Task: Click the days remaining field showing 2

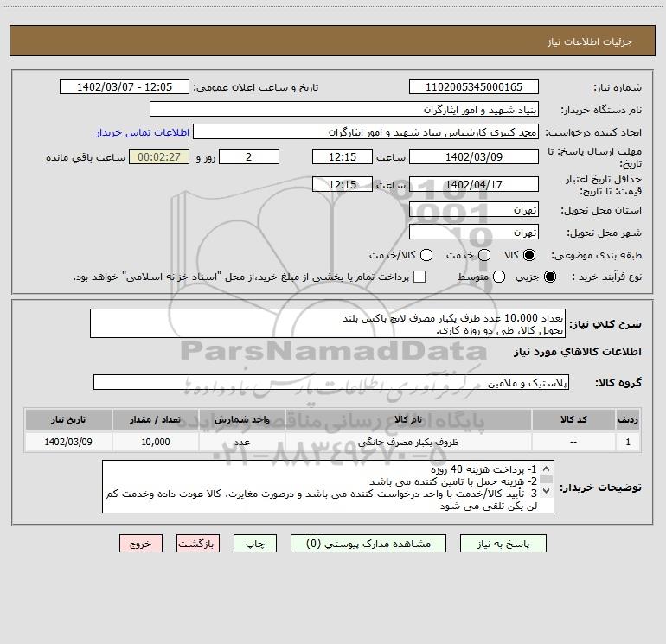Action: pos(249,156)
